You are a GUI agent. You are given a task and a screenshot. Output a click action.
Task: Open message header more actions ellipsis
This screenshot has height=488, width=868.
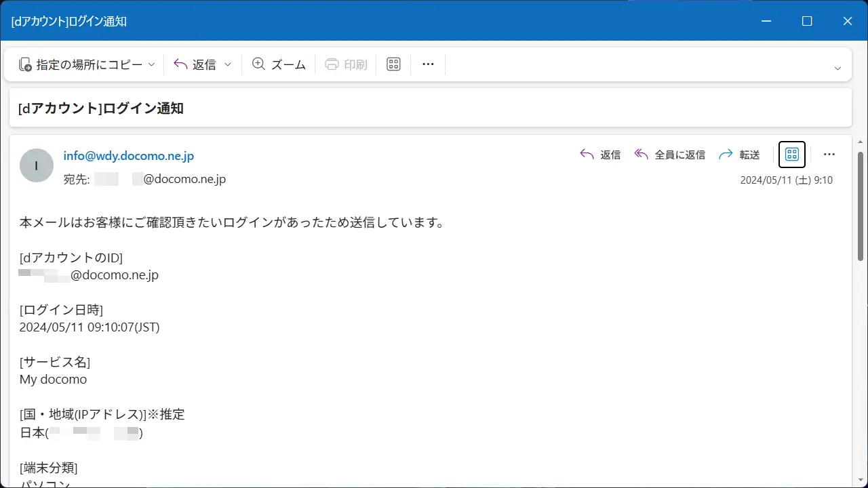click(829, 155)
